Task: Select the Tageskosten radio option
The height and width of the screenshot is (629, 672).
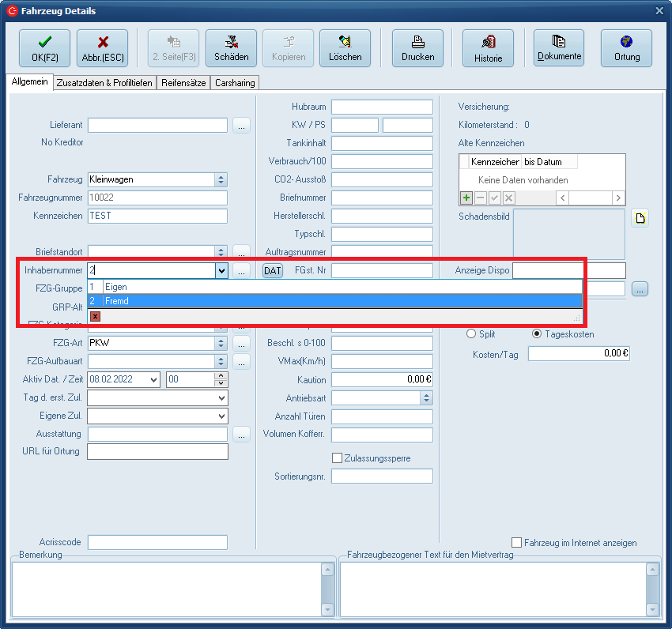Action: [x=538, y=334]
